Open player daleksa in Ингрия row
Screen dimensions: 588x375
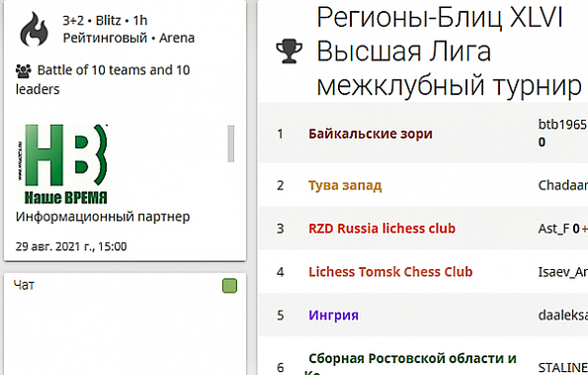tap(563, 315)
